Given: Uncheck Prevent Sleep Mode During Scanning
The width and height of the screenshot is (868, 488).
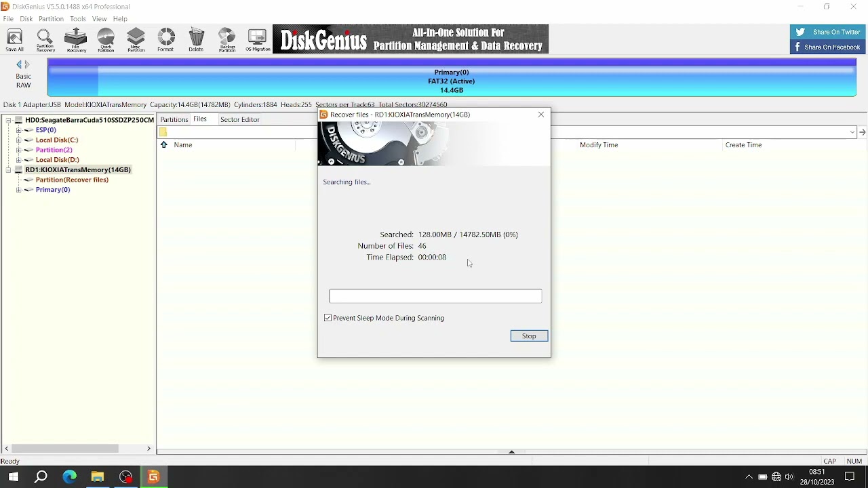Looking at the screenshot, I should tap(328, 318).
